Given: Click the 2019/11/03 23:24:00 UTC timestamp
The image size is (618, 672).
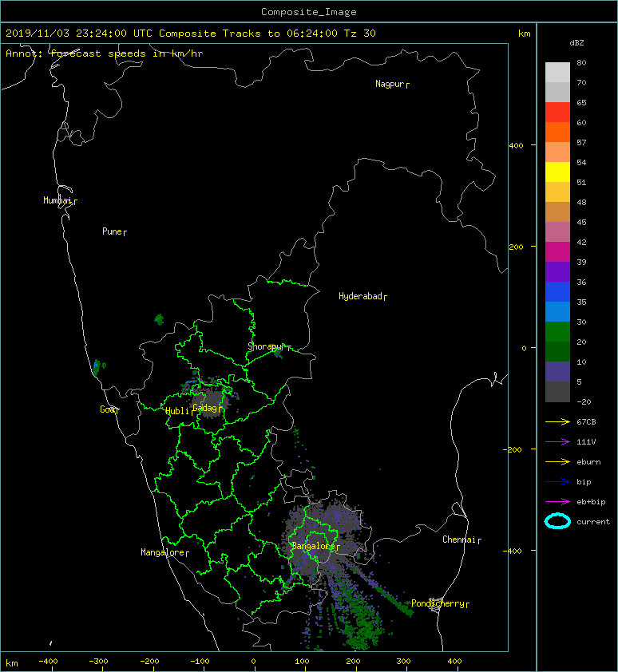Looking at the screenshot, I should click(x=78, y=34).
